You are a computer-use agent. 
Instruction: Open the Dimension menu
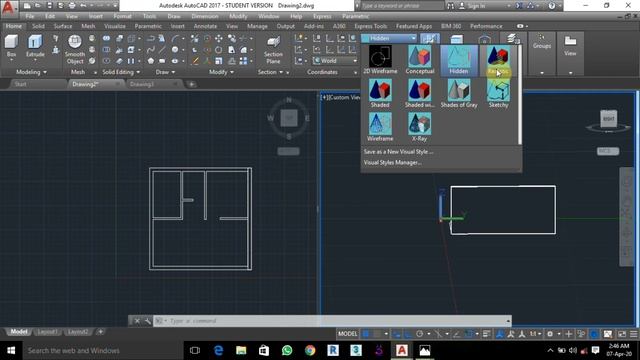[205, 16]
